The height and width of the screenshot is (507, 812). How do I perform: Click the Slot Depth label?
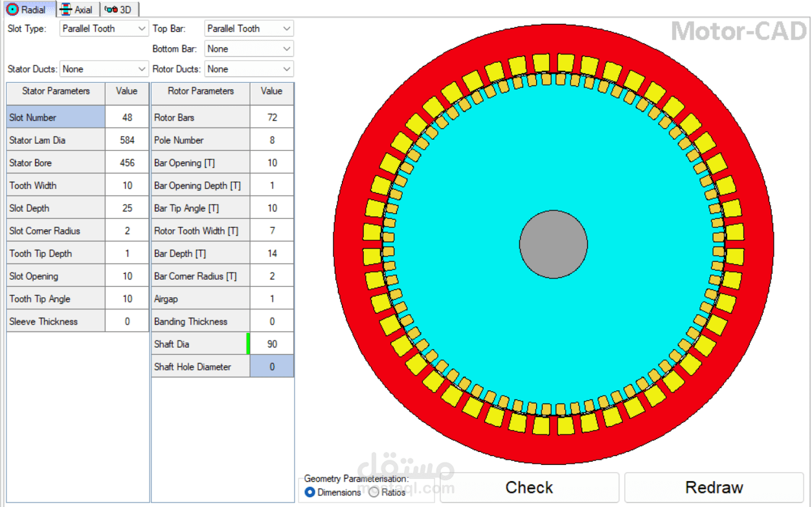pos(56,208)
